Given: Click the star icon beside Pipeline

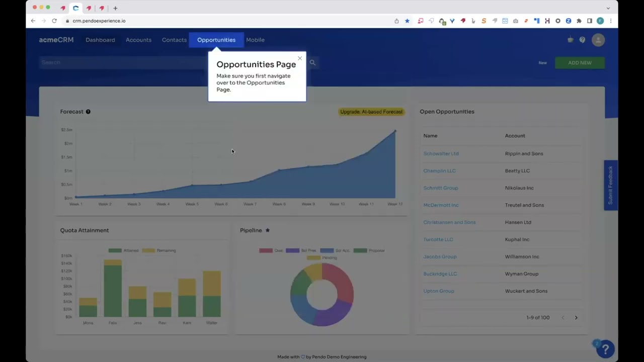Looking at the screenshot, I should [268, 230].
